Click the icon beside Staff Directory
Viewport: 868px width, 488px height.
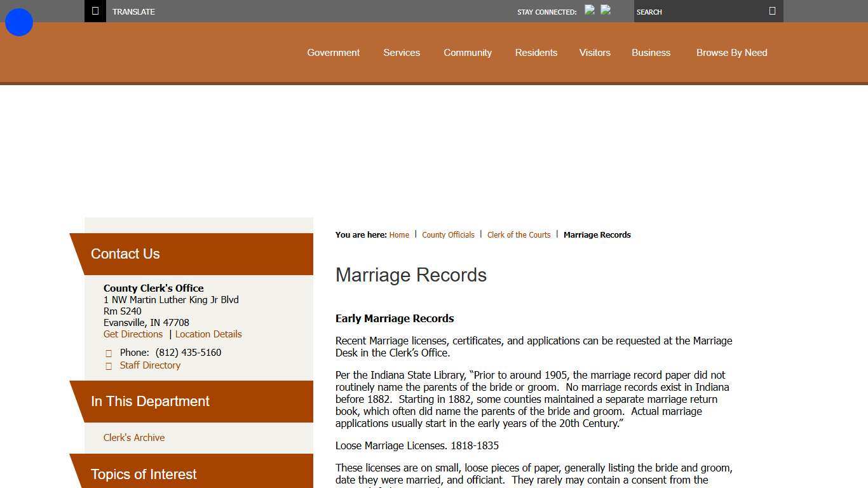[109, 365]
